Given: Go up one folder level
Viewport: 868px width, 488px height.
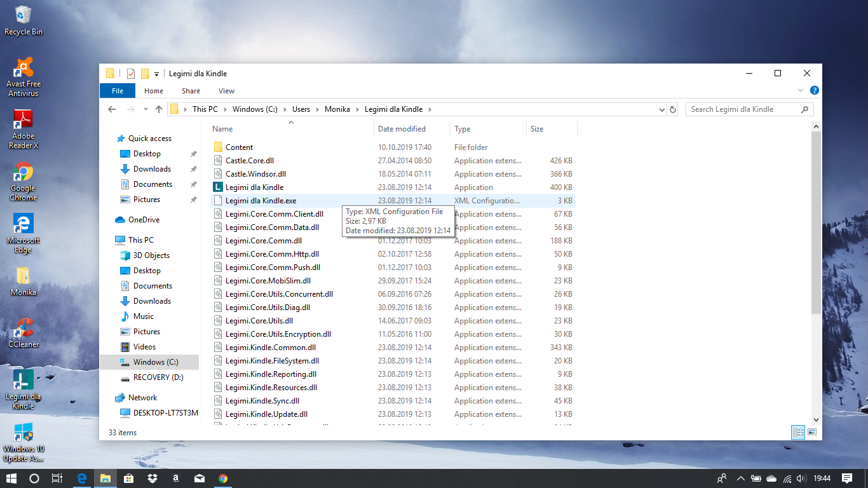Looking at the screenshot, I should pos(159,109).
